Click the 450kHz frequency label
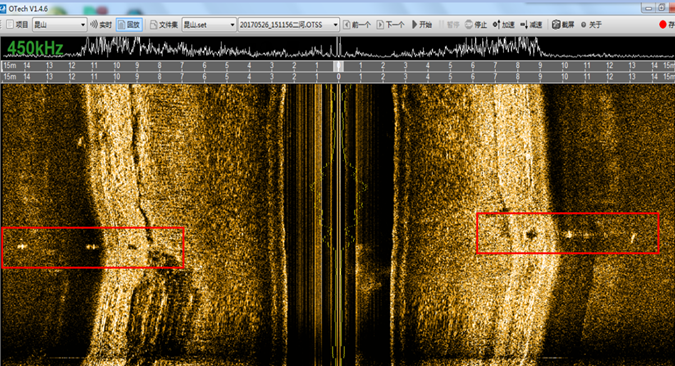Screen dimensions: 675x366 (x=35, y=48)
